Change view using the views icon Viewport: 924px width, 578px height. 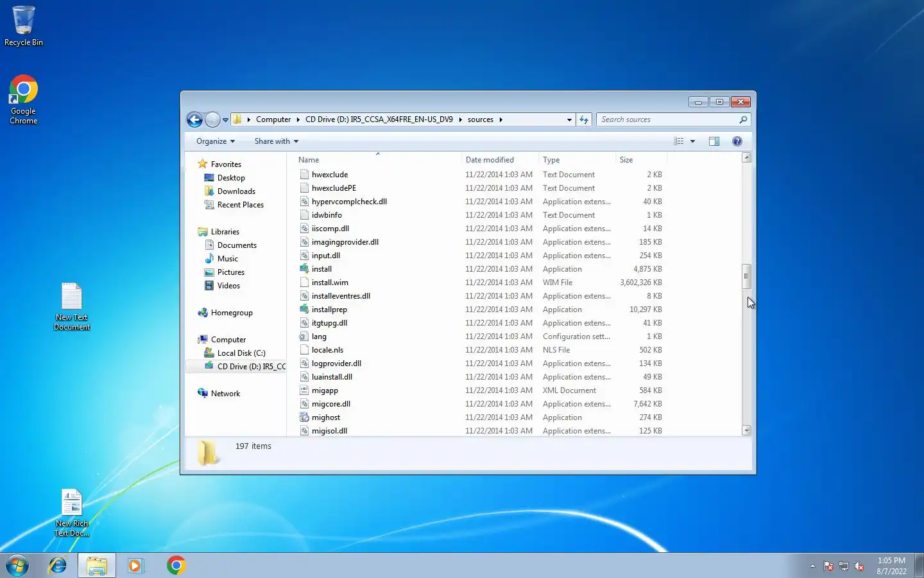(679, 141)
